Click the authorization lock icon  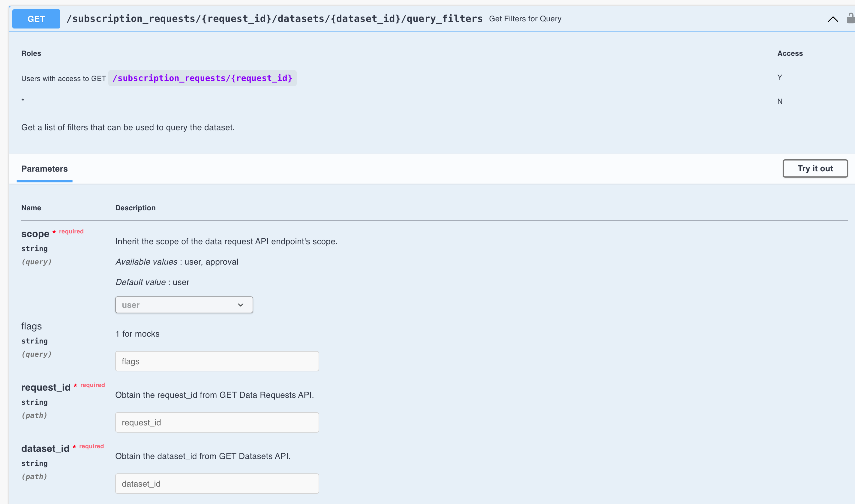click(x=850, y=18)
